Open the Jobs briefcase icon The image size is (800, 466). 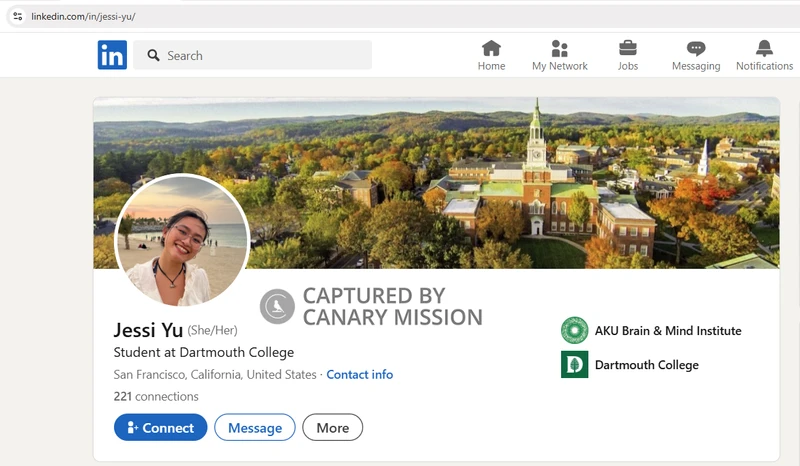[628, 48]
